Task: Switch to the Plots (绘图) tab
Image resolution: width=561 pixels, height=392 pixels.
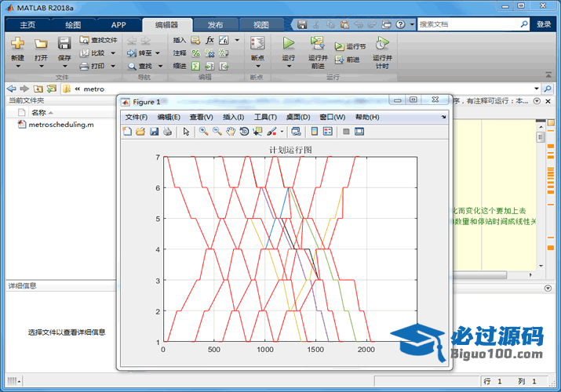Action: (73, 25)
